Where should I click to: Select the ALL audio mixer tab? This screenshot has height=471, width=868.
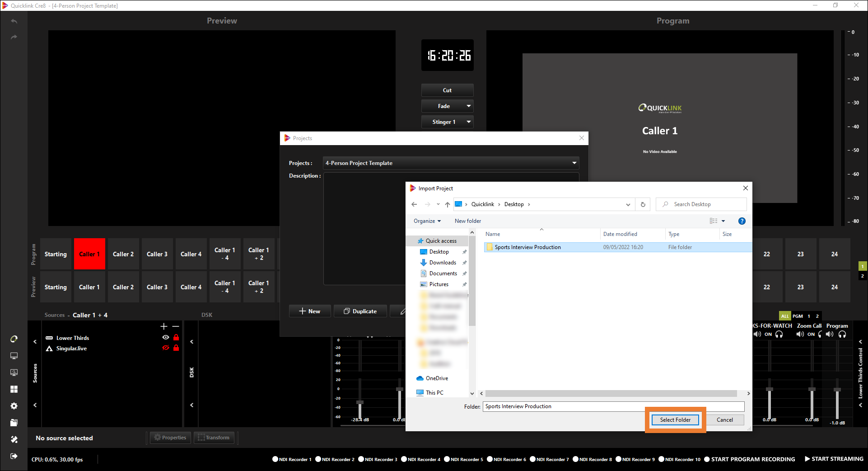[785, 316]
